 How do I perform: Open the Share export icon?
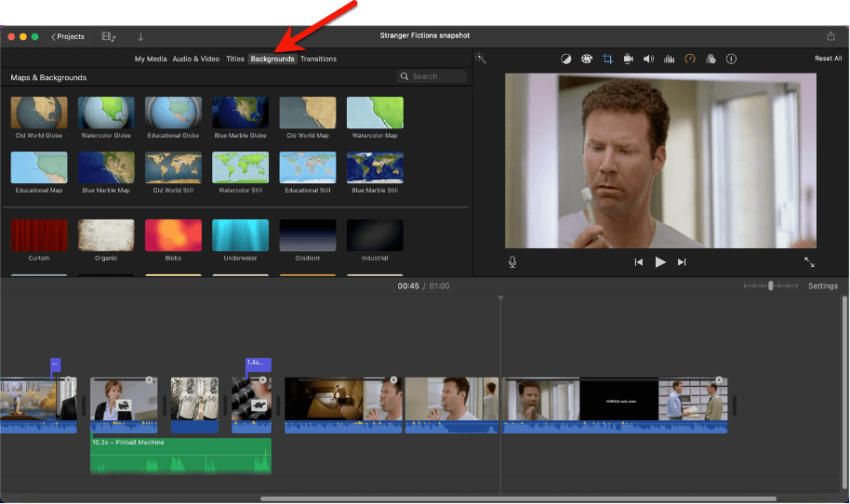(x=830, y=35)
